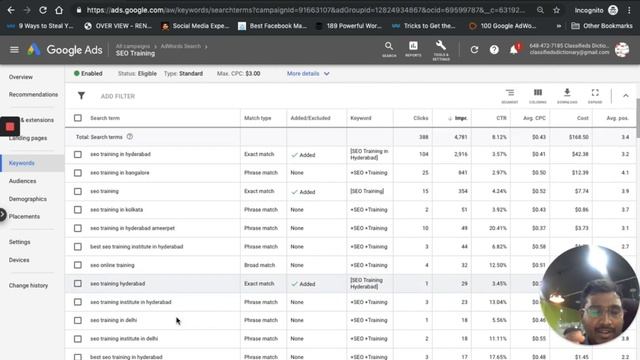This screenshot has height=360, width=640.
Task: Click the red recording stop button
Action: point(10,127)
